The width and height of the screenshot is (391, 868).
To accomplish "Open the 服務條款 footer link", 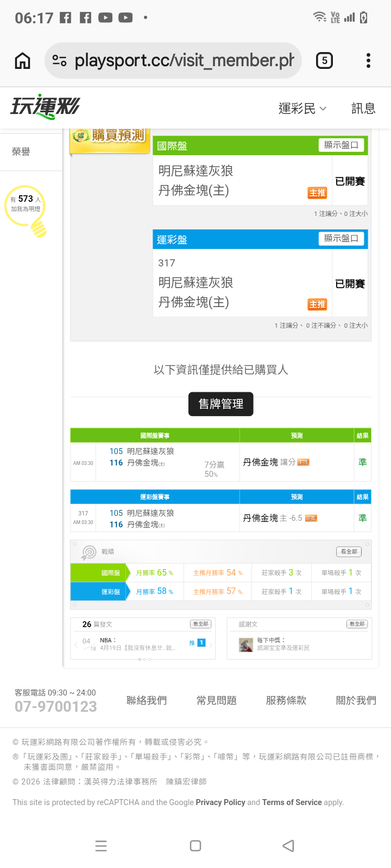I will point(286,700).
